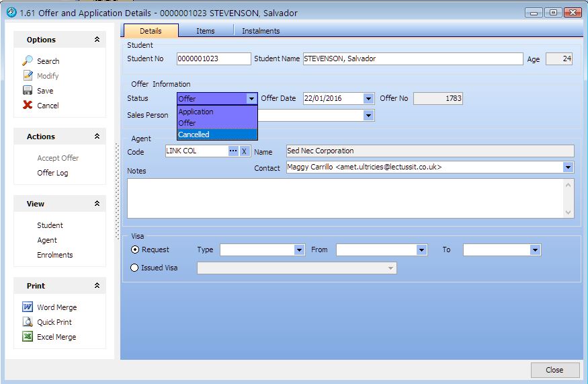Expand the Visa Type dropdown
The height and width of the screenshot is (384, 588).
(x=300, y=250)
